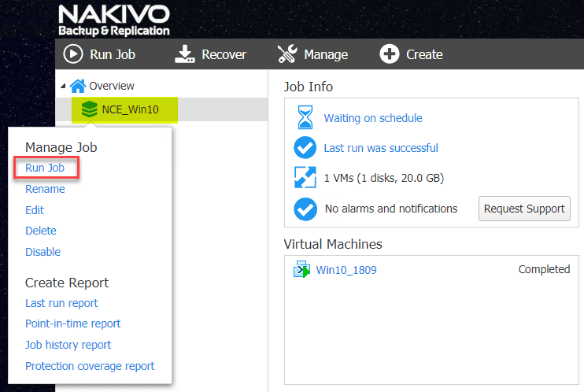Click the VMs disks expand-arrows icon
Screen dimensions: 584x392
point(304,178)
